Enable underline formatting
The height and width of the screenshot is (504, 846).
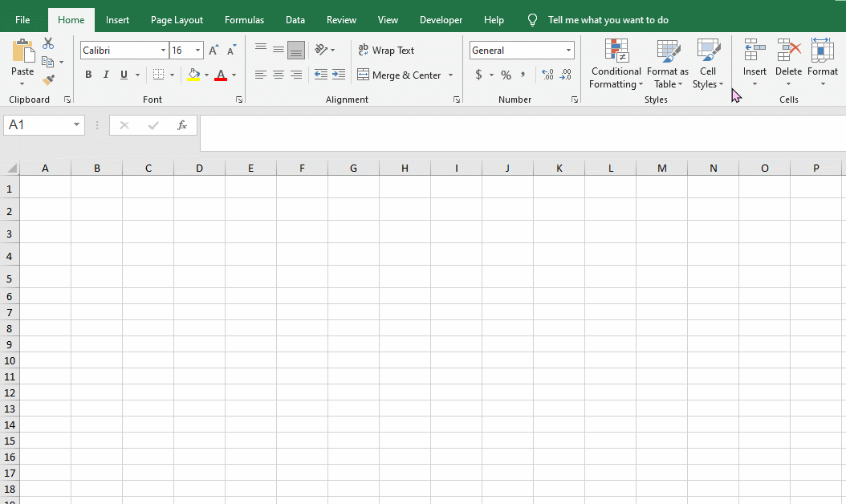pos(124,75)
